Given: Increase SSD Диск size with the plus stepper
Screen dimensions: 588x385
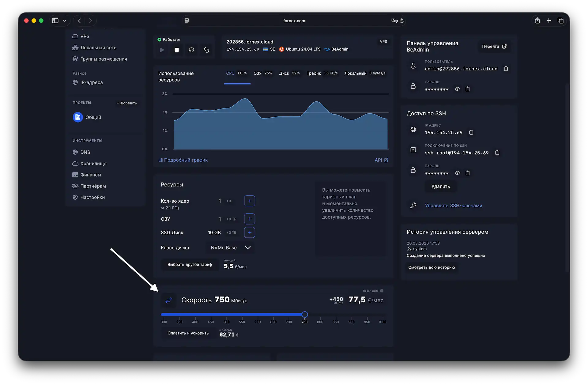Looking at the screenshot, I should pos(249,232).
